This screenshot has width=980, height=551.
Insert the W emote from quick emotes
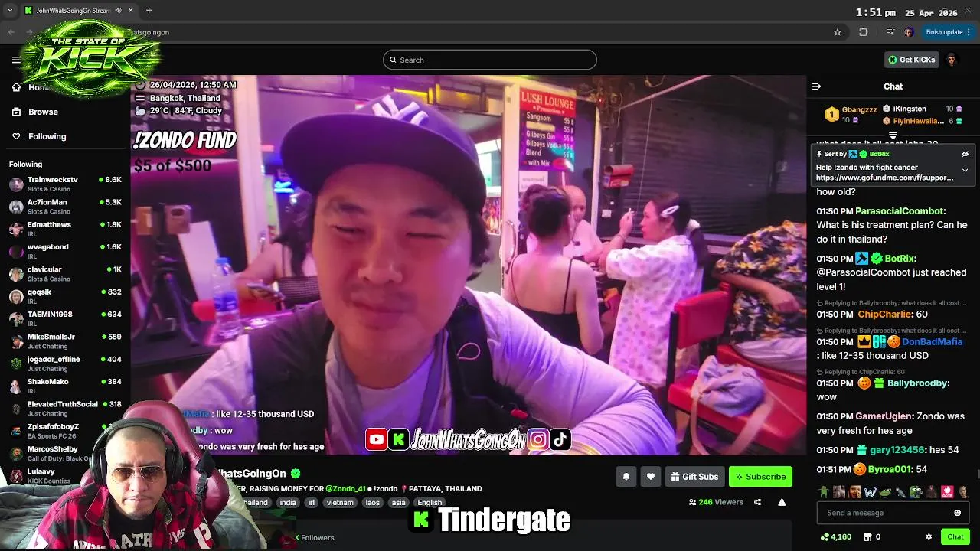pos(871,491)
